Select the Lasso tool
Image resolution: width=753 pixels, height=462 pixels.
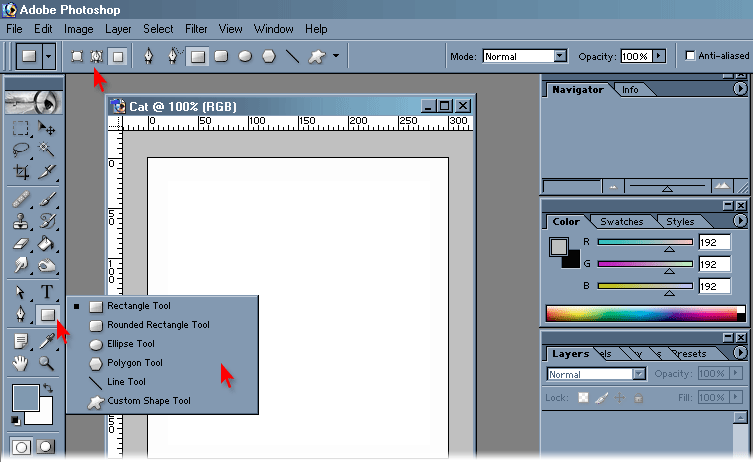(21, 150)
